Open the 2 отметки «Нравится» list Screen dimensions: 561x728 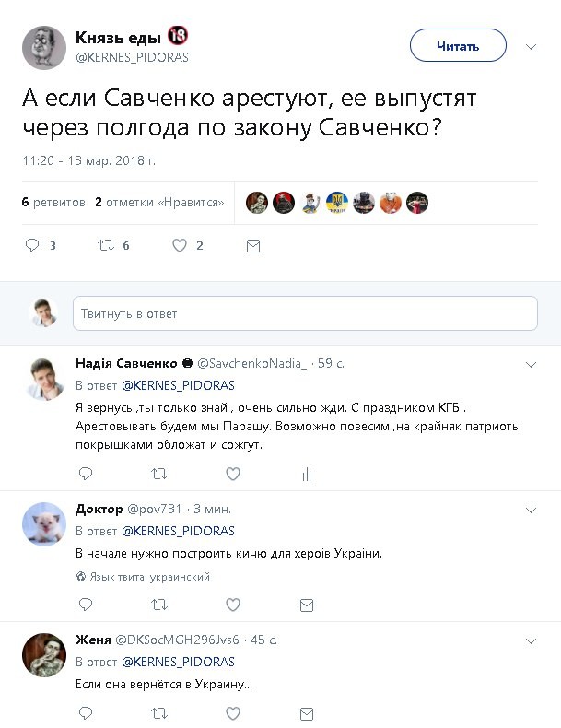(159, 202)
